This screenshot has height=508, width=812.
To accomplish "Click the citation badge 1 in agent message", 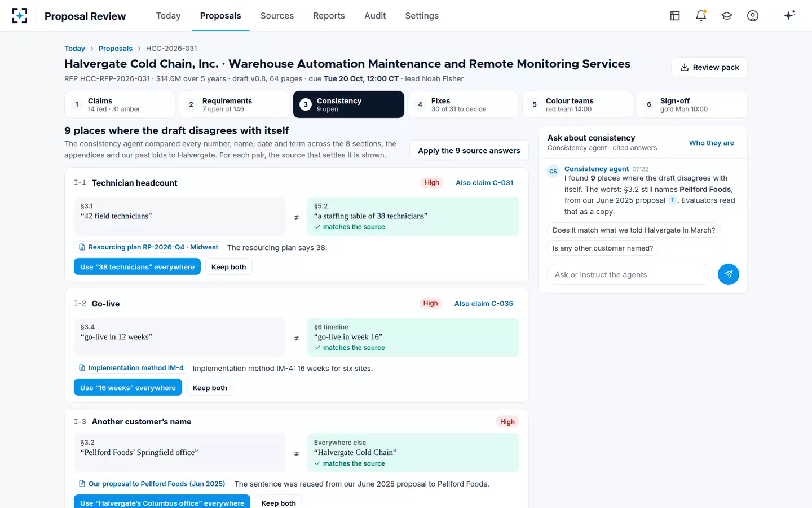I will (672, 200).
